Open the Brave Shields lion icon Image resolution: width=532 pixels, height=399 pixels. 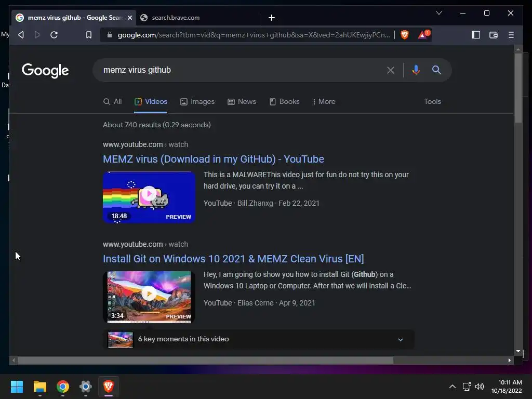[x=404, y=35]
